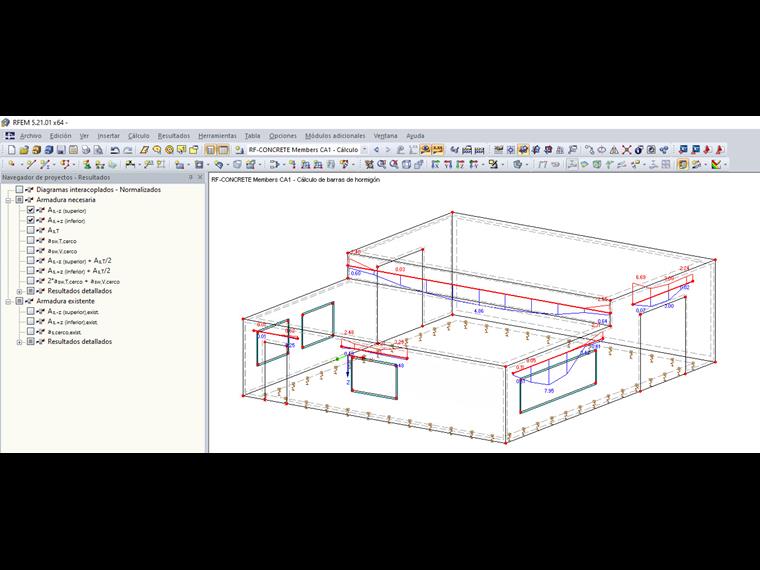Click the isometric cube view icon
Image resolution: width=760 pixels, height=570 pixels.
(406, 164)
